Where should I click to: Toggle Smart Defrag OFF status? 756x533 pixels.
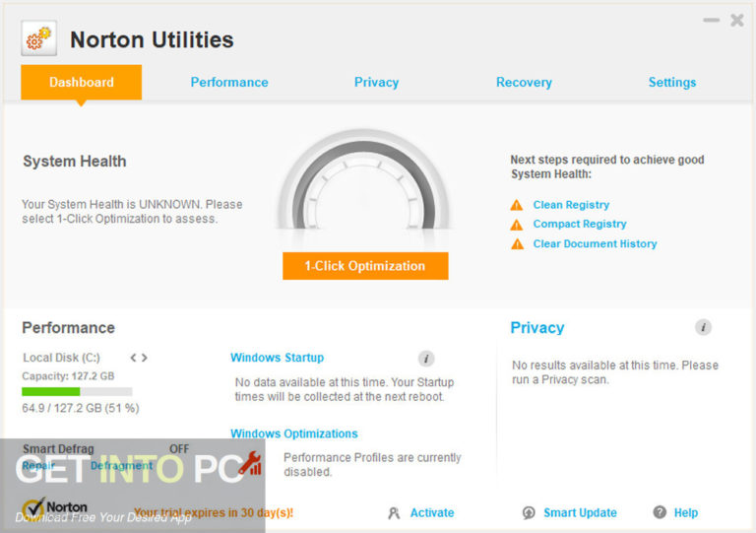pos(179,449)
